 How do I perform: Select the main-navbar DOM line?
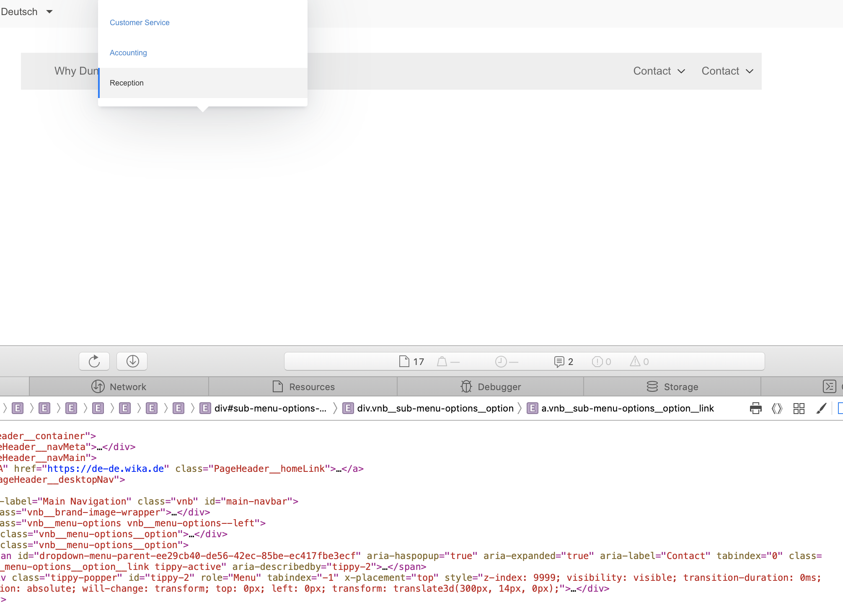[149, 501]
